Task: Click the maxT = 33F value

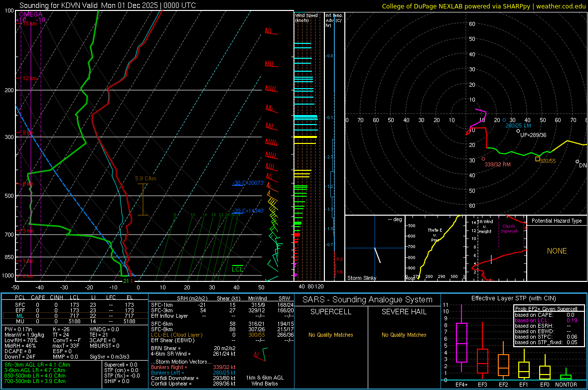Action: click(66, 346)
